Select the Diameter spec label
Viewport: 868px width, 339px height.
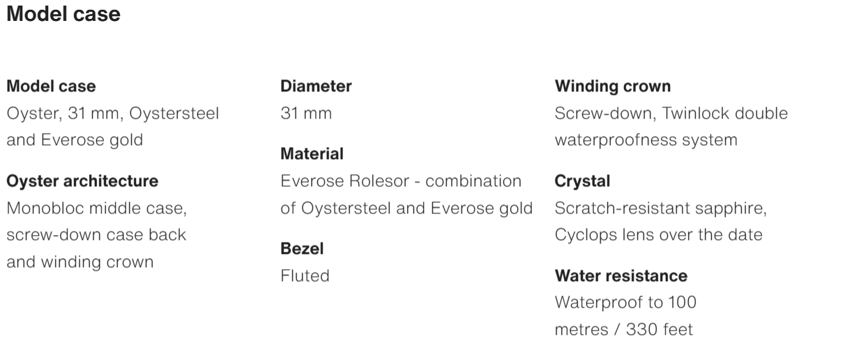coord(316,86)
